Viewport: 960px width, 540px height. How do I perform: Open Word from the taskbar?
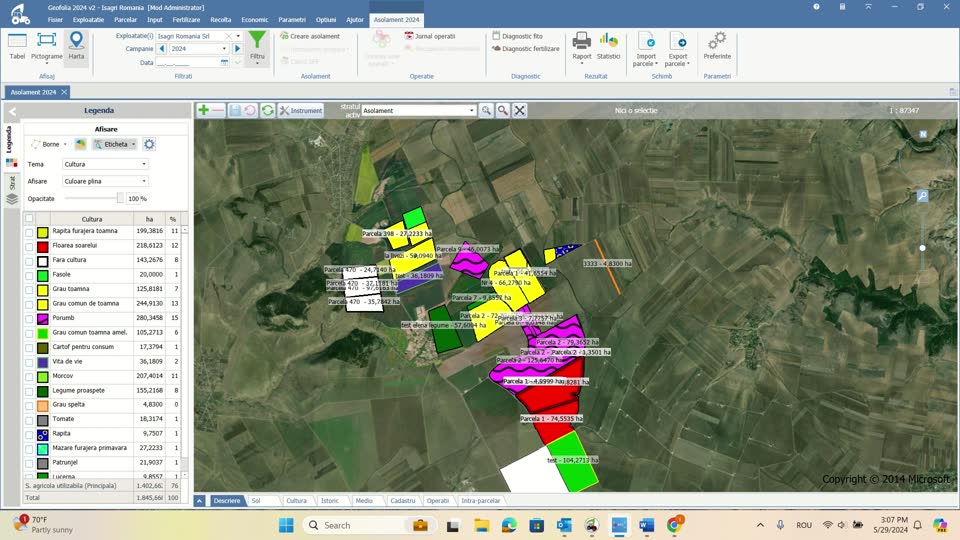pos(647,525)
